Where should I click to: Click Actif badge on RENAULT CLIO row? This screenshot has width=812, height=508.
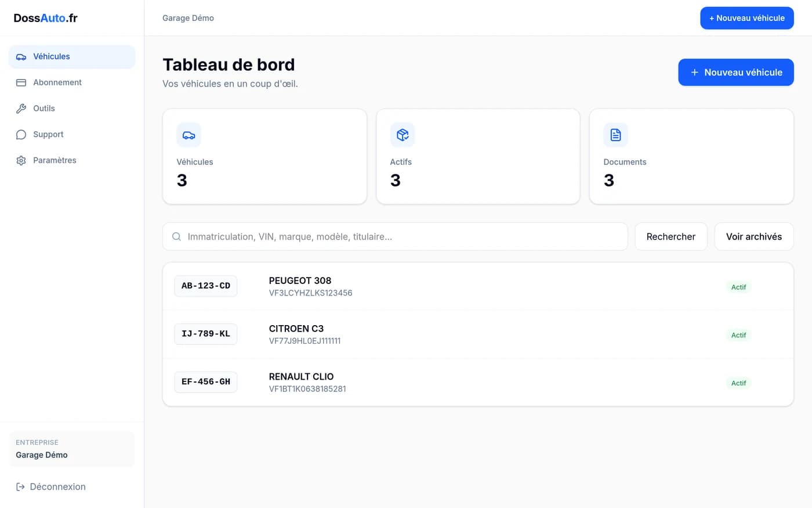(738, 383)
